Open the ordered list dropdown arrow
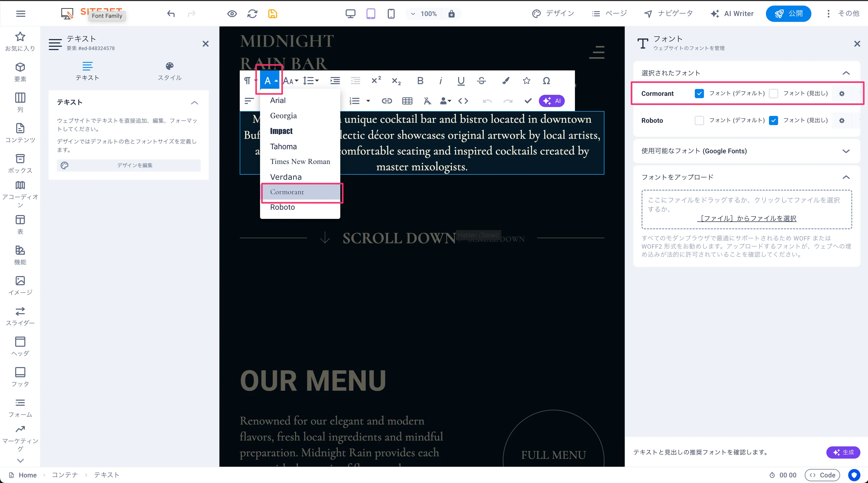 [x=368, y=101]
